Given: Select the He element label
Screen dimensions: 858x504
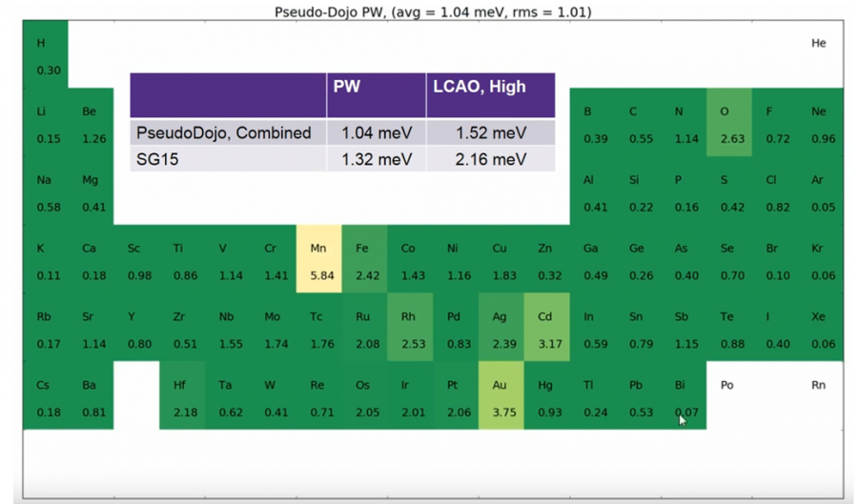Looking at the screenshot, I should pos(819,43).
